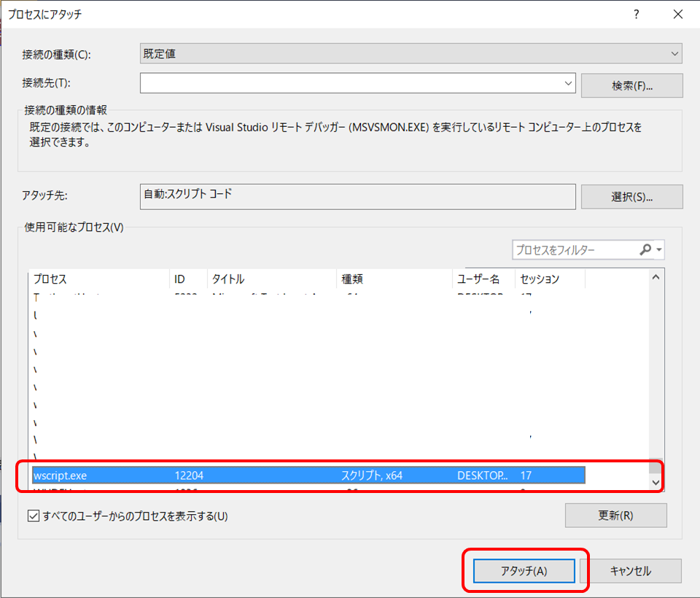Click the 選択(S)... button

click(631, 196)
